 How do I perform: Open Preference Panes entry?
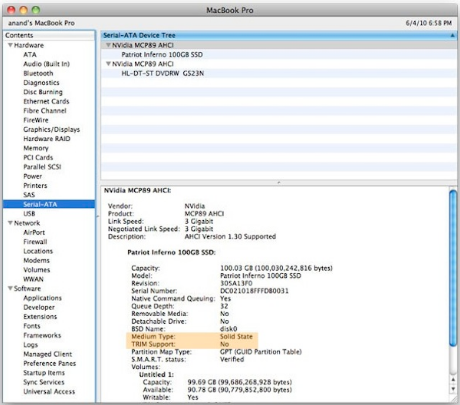(x=49, y=363)
